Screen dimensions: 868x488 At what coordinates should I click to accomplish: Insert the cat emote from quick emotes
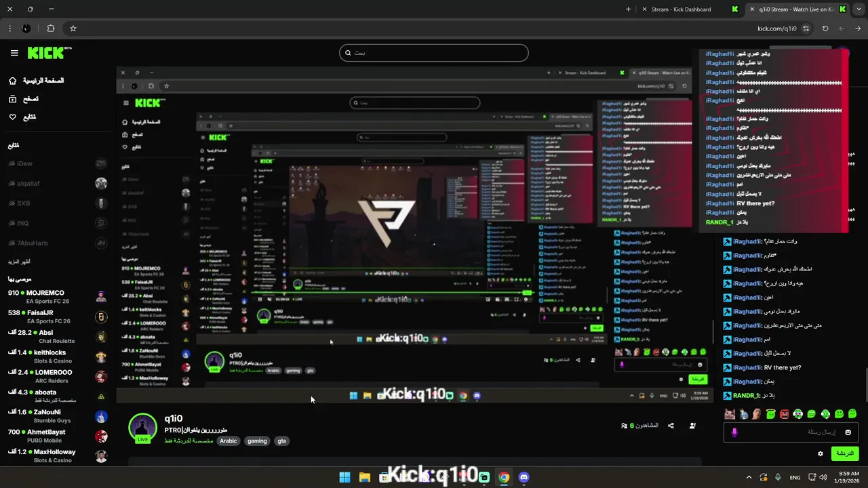pos(730,413)
